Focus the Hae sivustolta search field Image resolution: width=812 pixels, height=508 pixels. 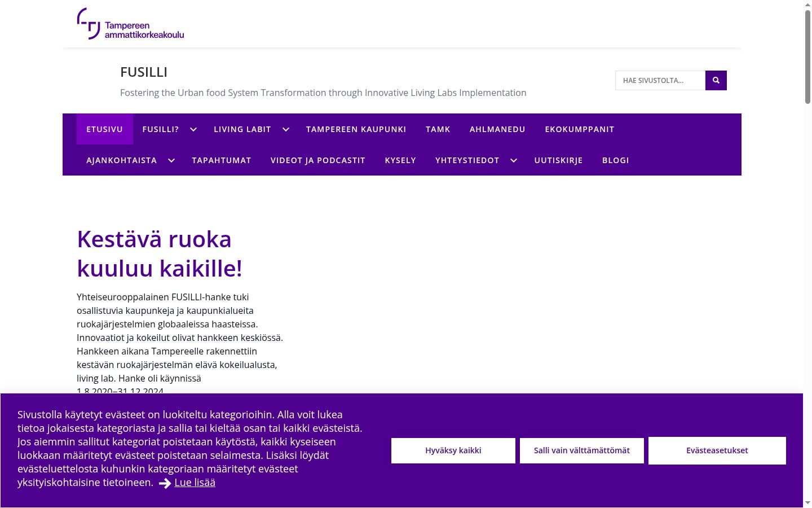660,80
